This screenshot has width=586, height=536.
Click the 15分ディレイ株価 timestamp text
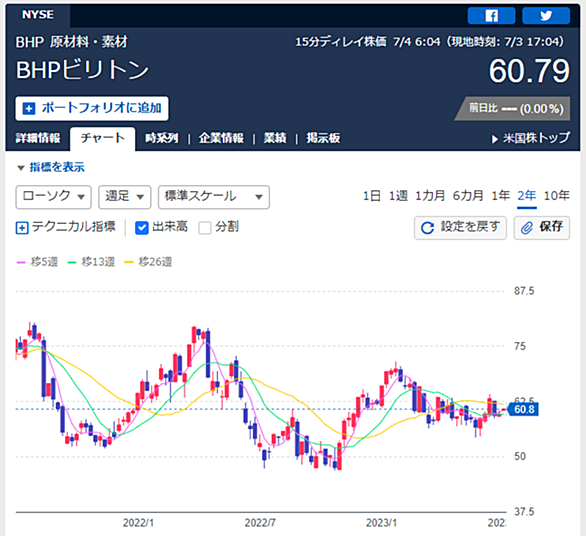pos(430,42)
